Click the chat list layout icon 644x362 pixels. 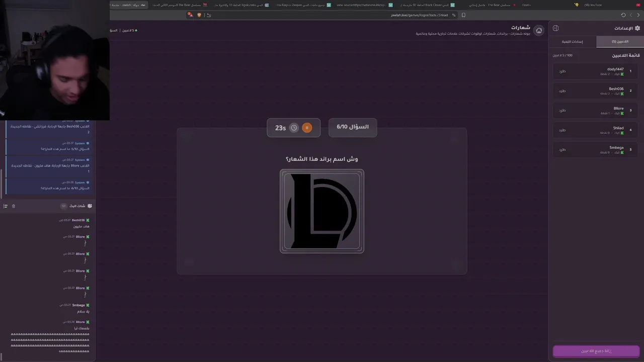pos(6,206)
